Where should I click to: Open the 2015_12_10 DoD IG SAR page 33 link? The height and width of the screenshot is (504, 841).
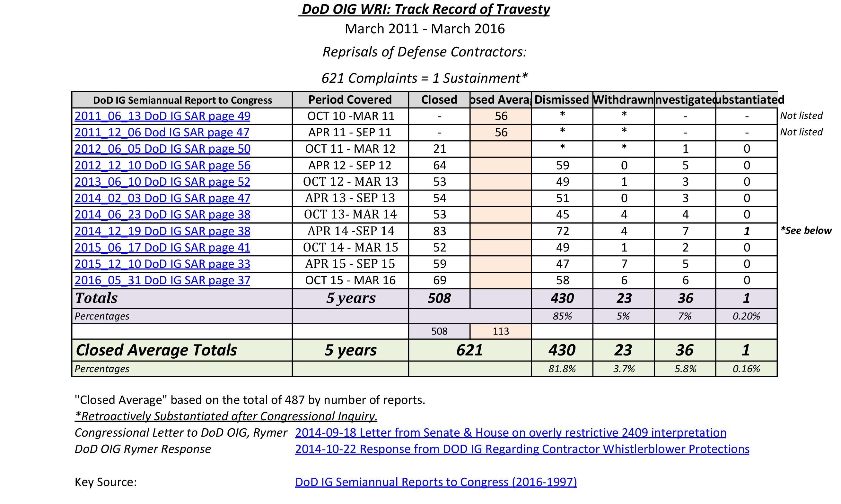[x=162, y=264]
